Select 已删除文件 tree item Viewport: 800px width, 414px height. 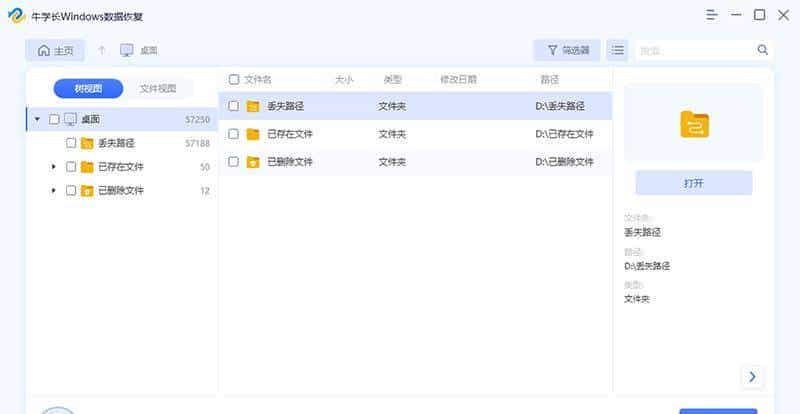click(x=121, y=190)
